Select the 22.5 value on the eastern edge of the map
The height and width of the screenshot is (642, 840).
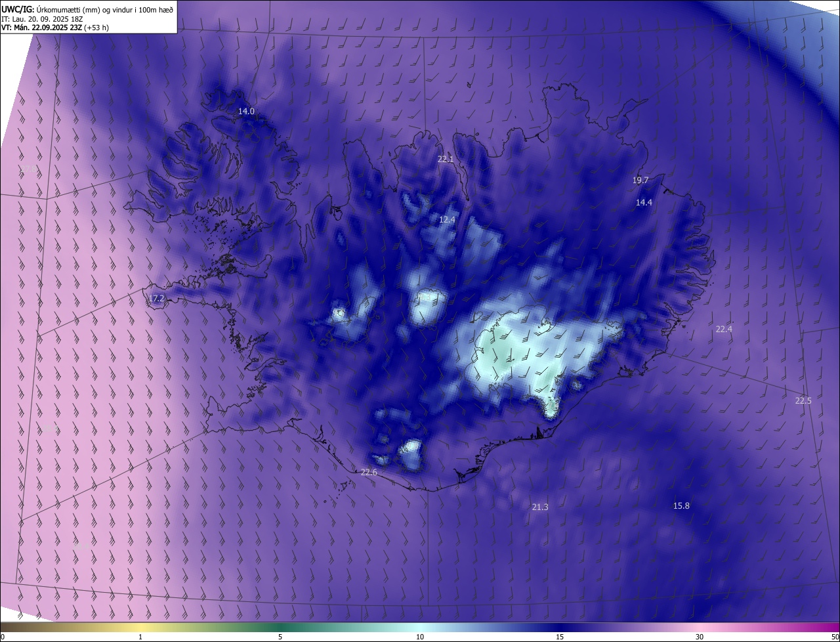point(803,401)
